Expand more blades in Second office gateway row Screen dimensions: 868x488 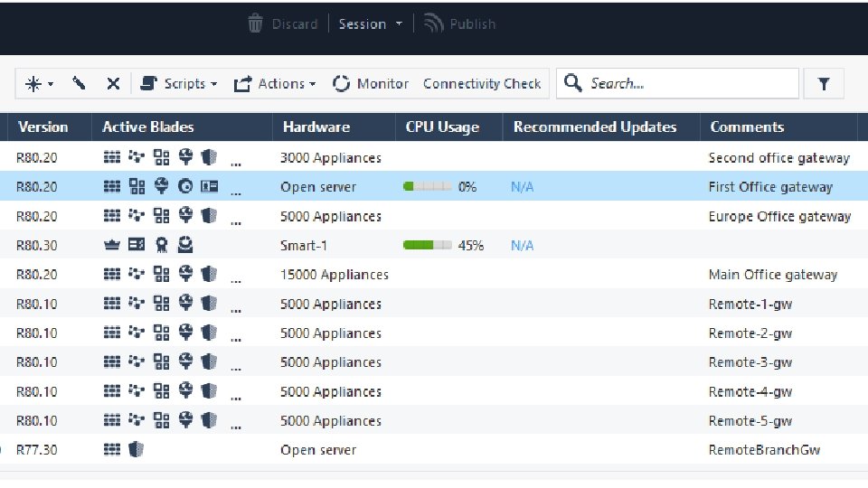(236, 164)
